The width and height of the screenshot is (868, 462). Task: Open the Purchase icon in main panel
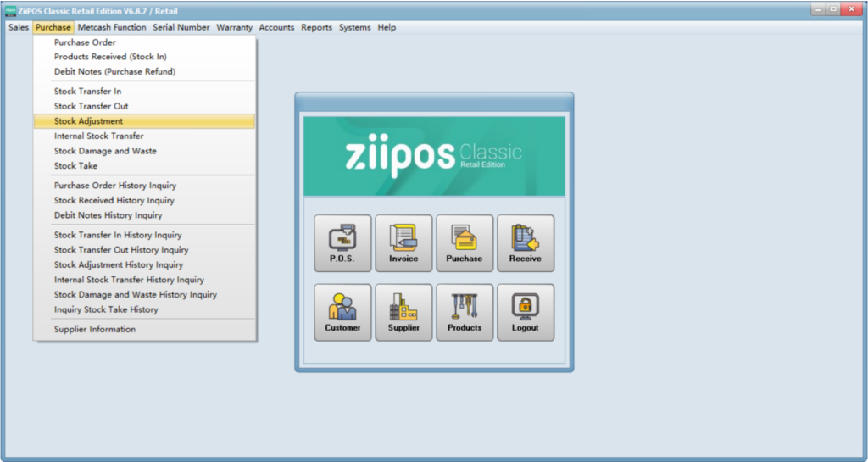[465, 243]
